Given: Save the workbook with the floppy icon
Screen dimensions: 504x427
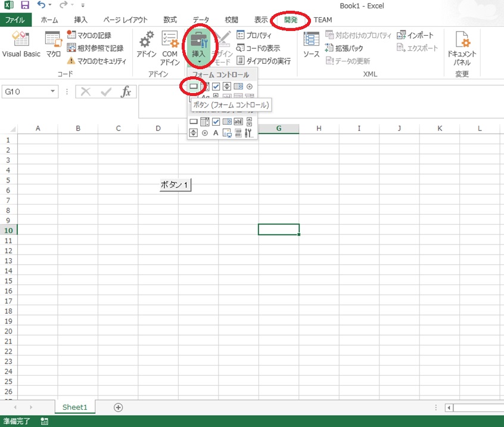Looking at the screenshot, I should tap(25, 5).
